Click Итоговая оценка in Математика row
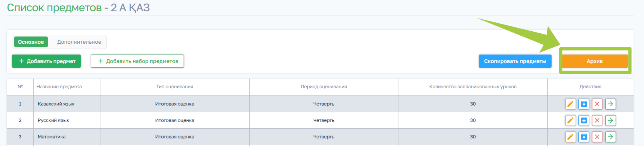This screenshot has width=644, height=146. 175,137
